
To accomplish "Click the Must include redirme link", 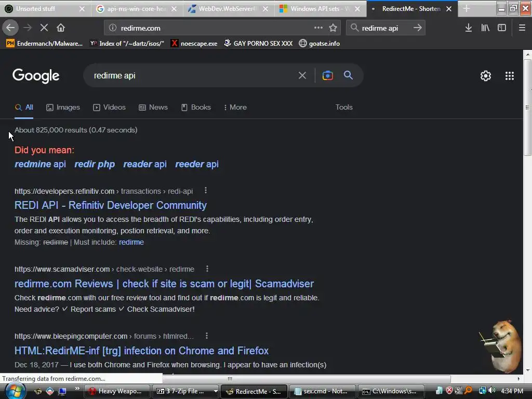I will [x=131, y=242].
